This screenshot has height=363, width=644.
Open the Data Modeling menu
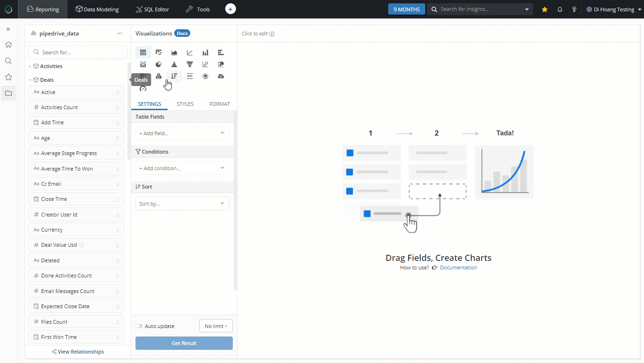click(x=97, y=9)
